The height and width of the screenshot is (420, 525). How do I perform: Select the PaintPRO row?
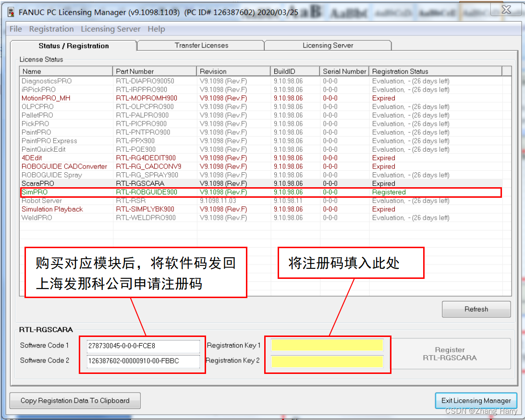click(x=261, y=132)
